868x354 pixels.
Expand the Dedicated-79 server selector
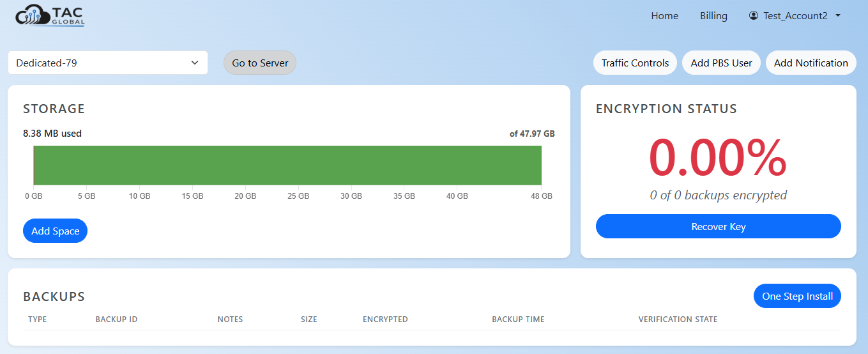(x=108, y=63)
